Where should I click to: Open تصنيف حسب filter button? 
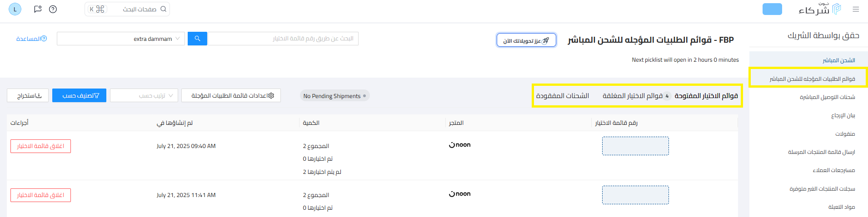[79, 95]
